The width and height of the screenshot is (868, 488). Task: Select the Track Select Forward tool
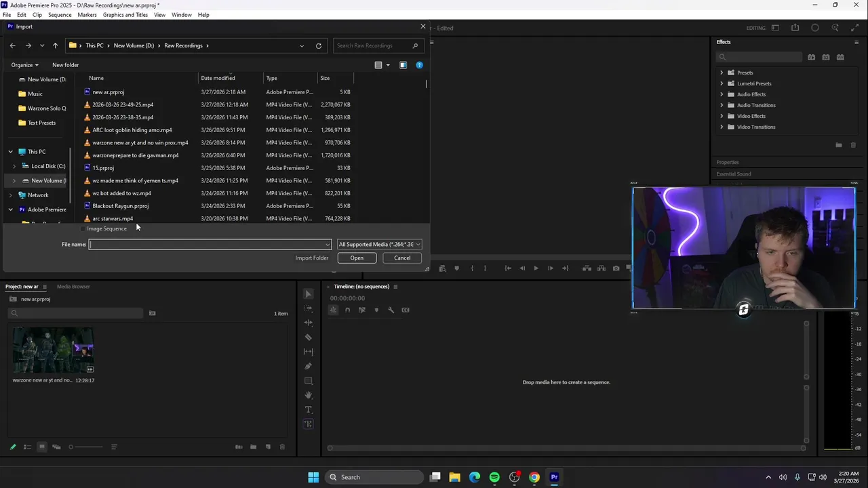click(x=309, y=308)
